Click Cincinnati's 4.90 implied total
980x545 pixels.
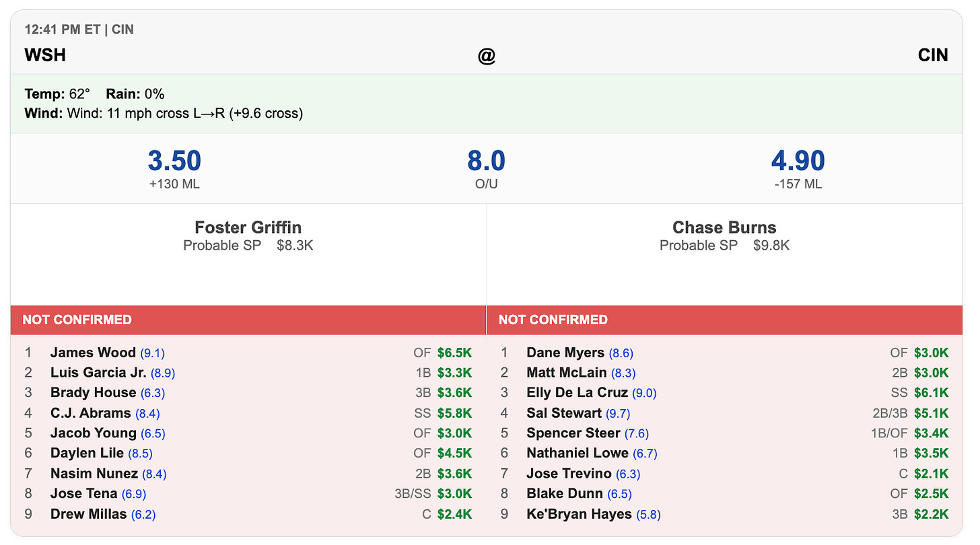(x=798, y=161)
